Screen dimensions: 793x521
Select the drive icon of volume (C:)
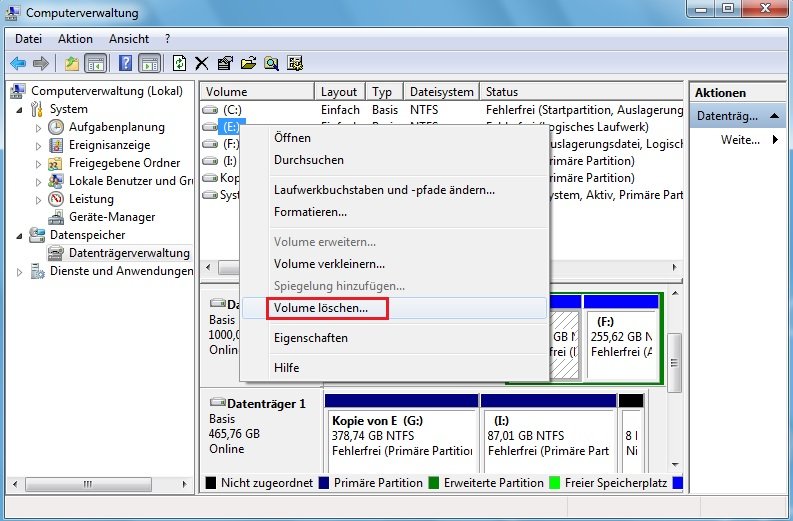pyautogui.click(x=210, y=110)
